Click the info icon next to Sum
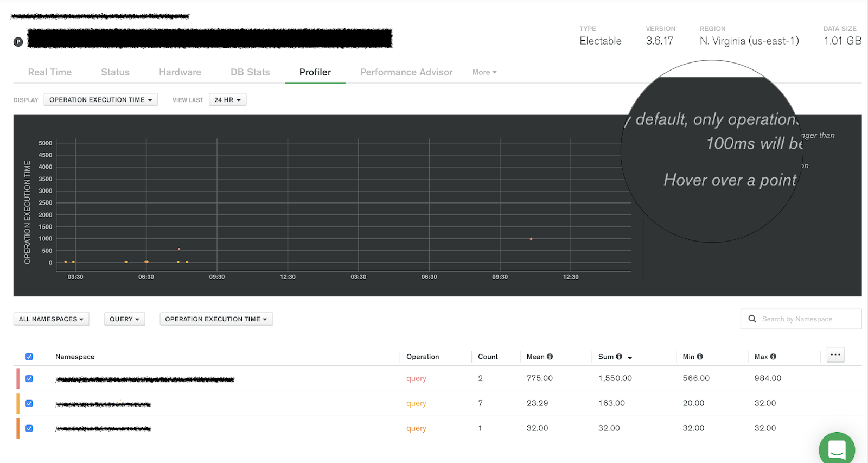This screenshot has height=463, width=868. tap(619, 357)
